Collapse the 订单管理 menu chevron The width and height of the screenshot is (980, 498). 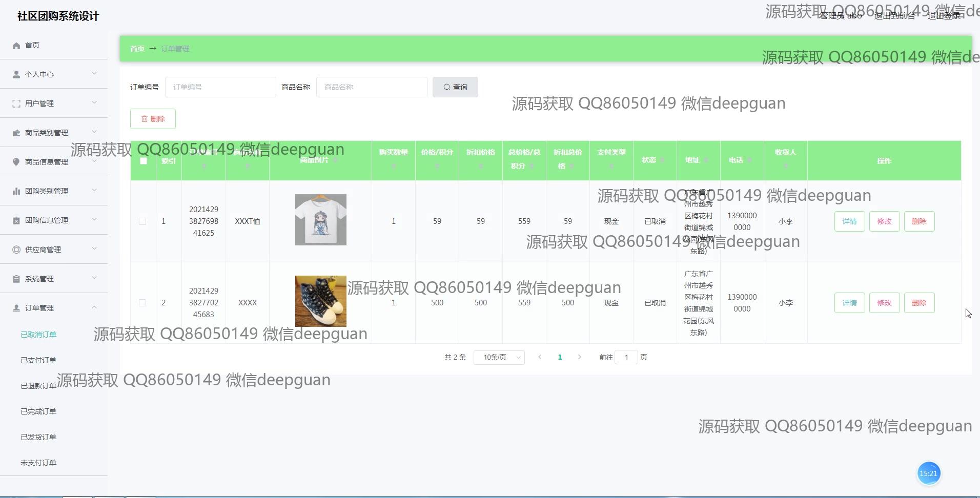tap(94, 307)
